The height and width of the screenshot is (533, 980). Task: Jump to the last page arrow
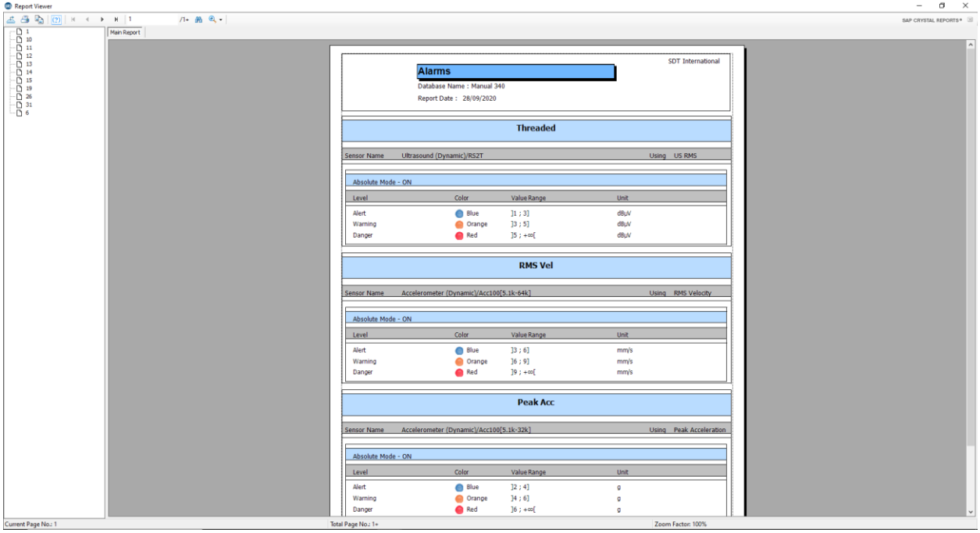click(116, 19)
